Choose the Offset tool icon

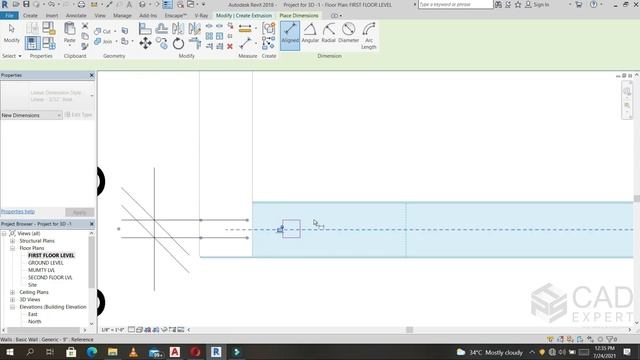click(x=162, y=29)
